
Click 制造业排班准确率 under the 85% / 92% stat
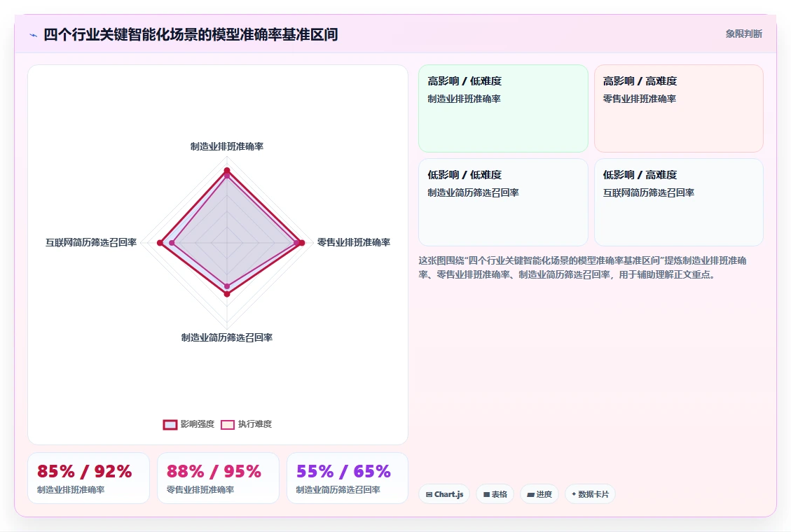(x=71, y=490)
